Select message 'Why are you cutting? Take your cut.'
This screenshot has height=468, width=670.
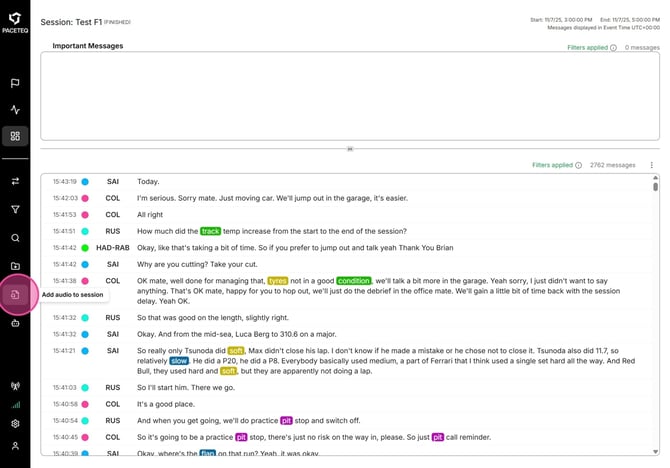[197, 264]
